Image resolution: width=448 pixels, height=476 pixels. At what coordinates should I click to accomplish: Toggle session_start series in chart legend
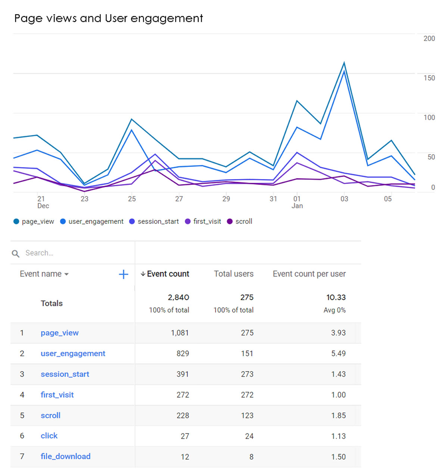click(154, 222)
